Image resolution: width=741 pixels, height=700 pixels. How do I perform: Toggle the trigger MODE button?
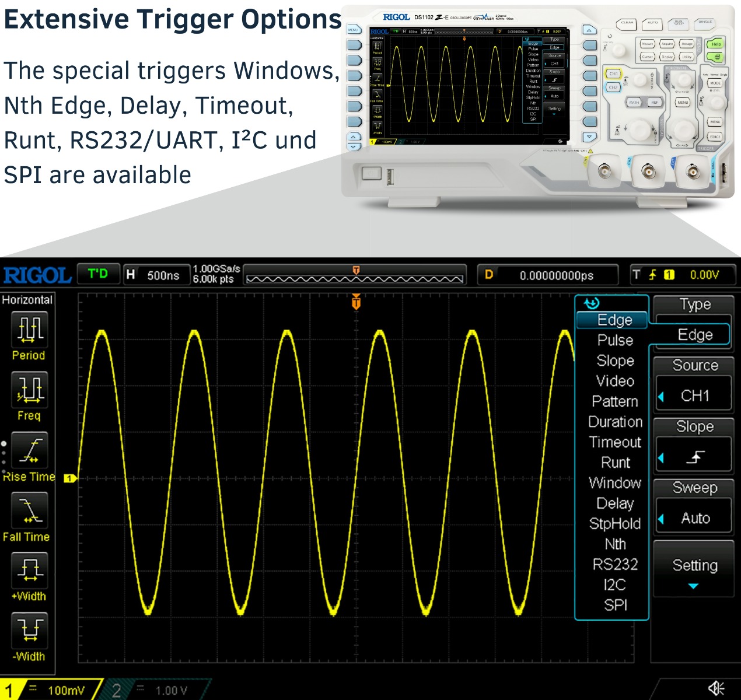pos(715,83)
